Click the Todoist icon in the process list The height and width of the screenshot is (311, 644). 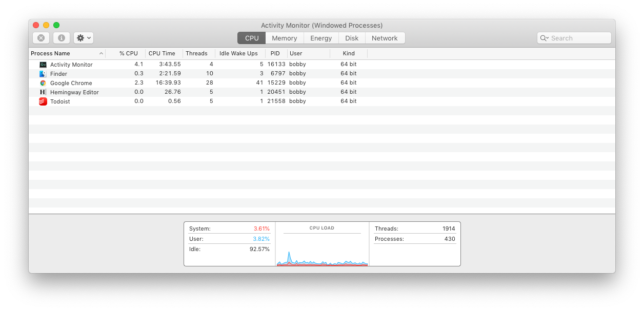(43, 101)
